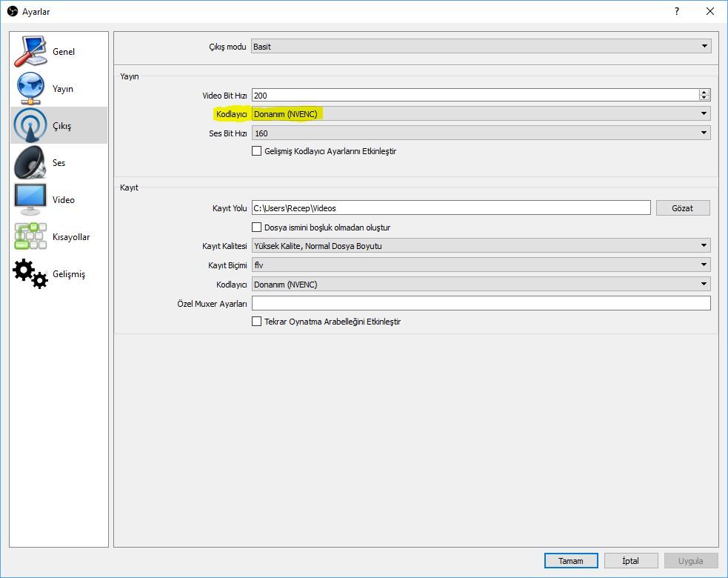Viewport: 728px width, 578px height.
Task: Toggle Dosya ismini boşluk olmadan oluştur
Action: point(256,227)
